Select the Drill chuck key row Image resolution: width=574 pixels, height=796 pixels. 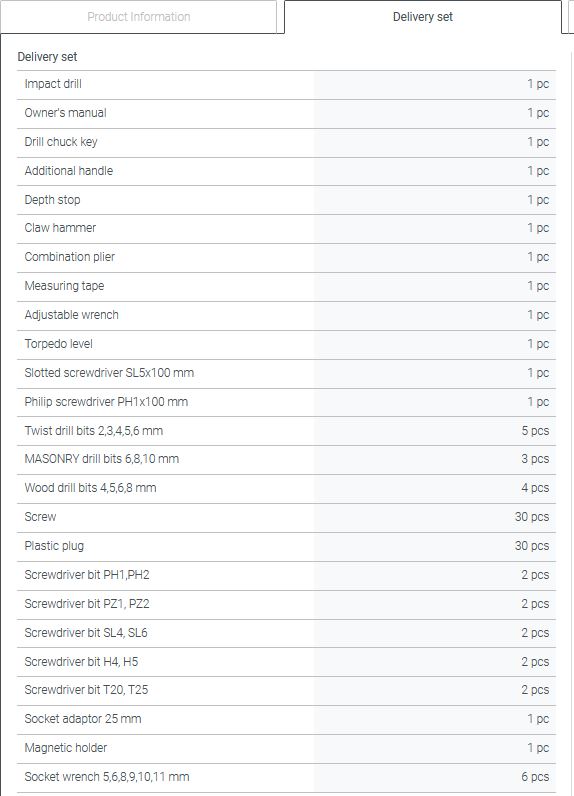click(286, 143)
